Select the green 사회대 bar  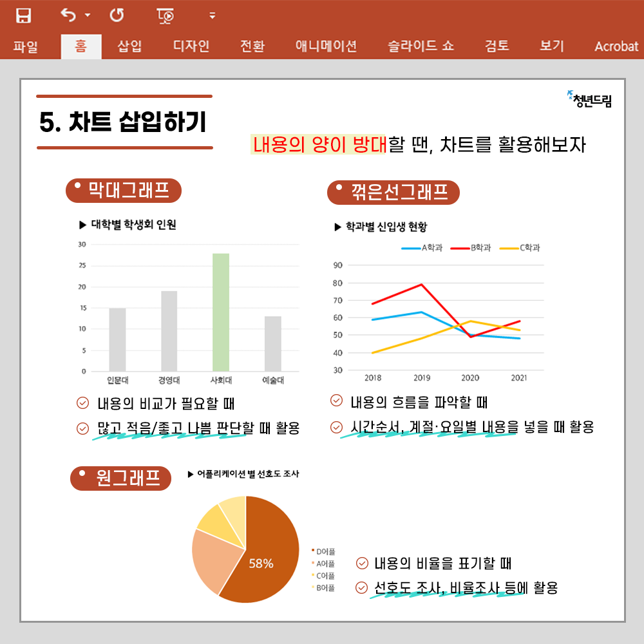click(x=221, y=312)
